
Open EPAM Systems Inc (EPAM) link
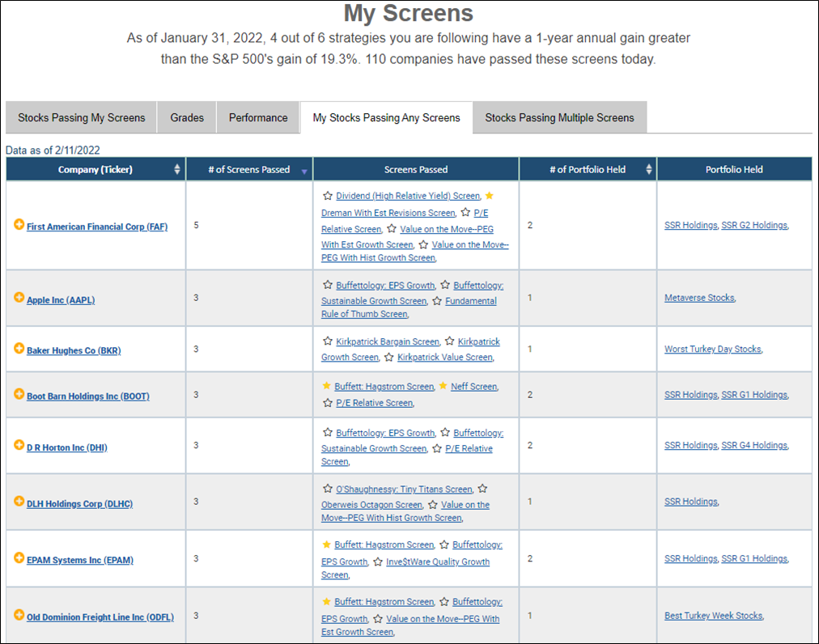[80, 560]
